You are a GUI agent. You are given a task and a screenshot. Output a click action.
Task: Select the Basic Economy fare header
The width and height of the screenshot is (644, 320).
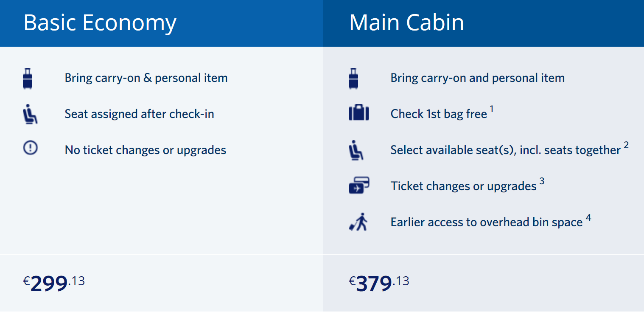click(100, 22)
